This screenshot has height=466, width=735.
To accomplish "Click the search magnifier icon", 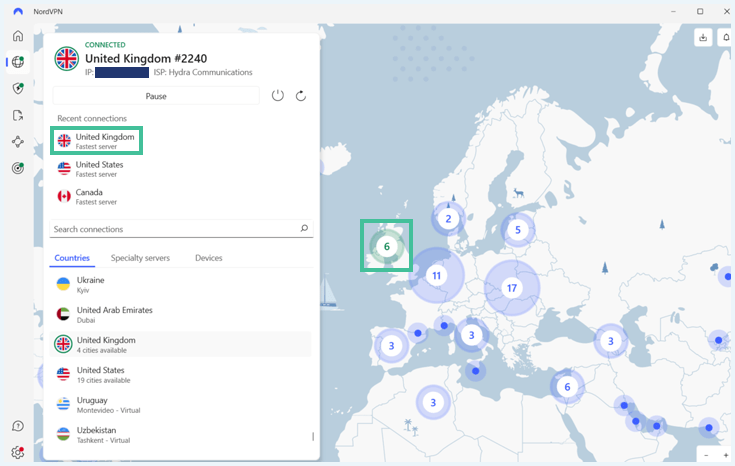I will coord(304,228).
